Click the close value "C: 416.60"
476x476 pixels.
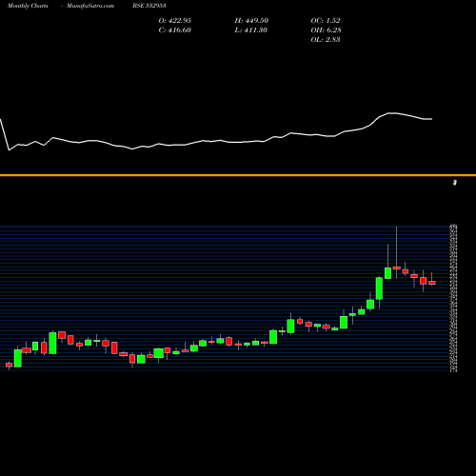175,30
